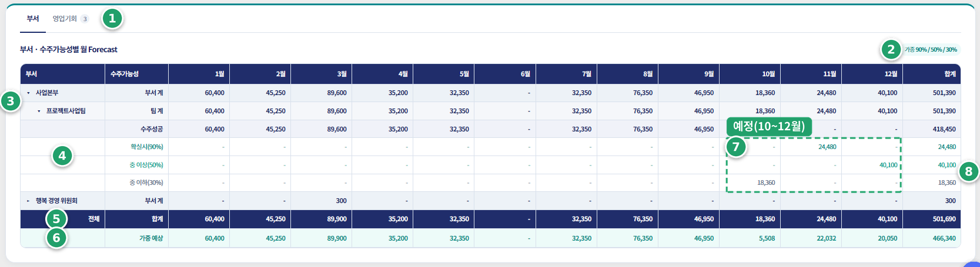Click 18,360 in 중 이하(30%) 10월 cell
980x267 pixels.
coord(766,182)
